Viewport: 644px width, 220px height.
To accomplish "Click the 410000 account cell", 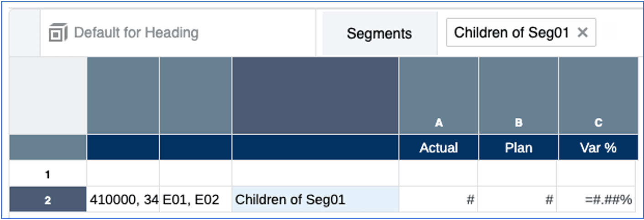I will (123, 199).
